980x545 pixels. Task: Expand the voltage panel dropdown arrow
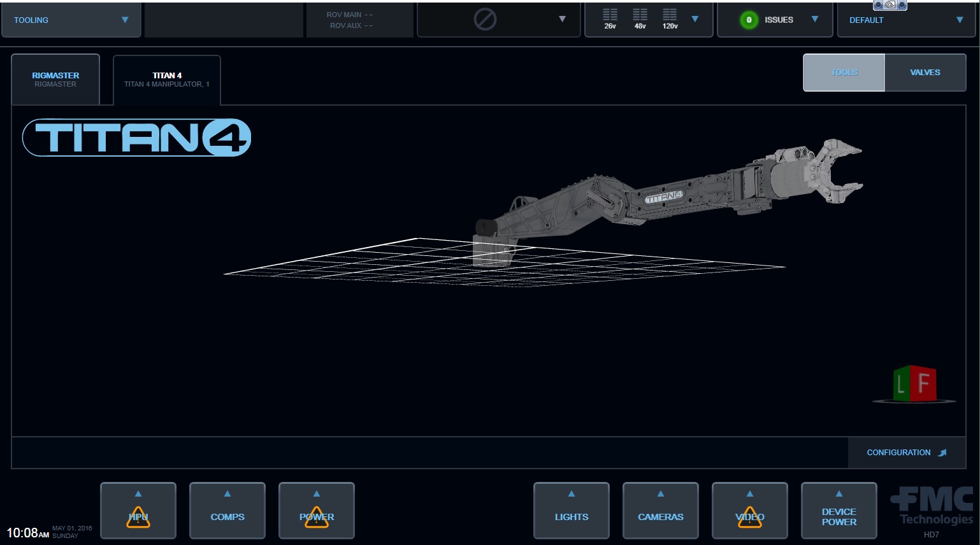pos(695,19)
